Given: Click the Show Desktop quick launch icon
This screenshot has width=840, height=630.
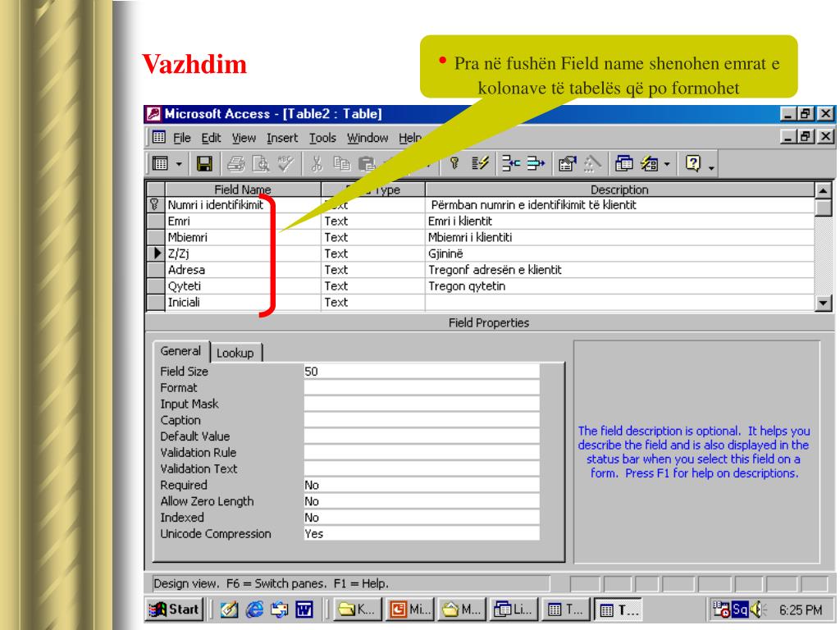Looking at the screenshot, I should click(x=230, y=609).
